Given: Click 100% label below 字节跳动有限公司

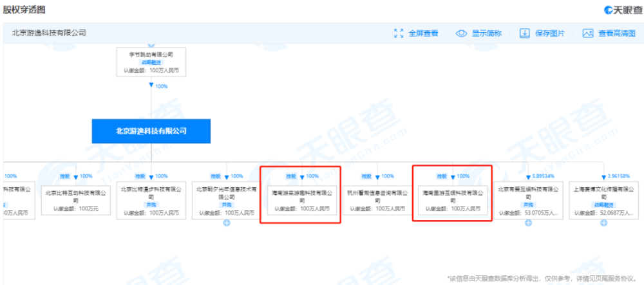Looking at the screenshot, I should click(x=162, y=86).
